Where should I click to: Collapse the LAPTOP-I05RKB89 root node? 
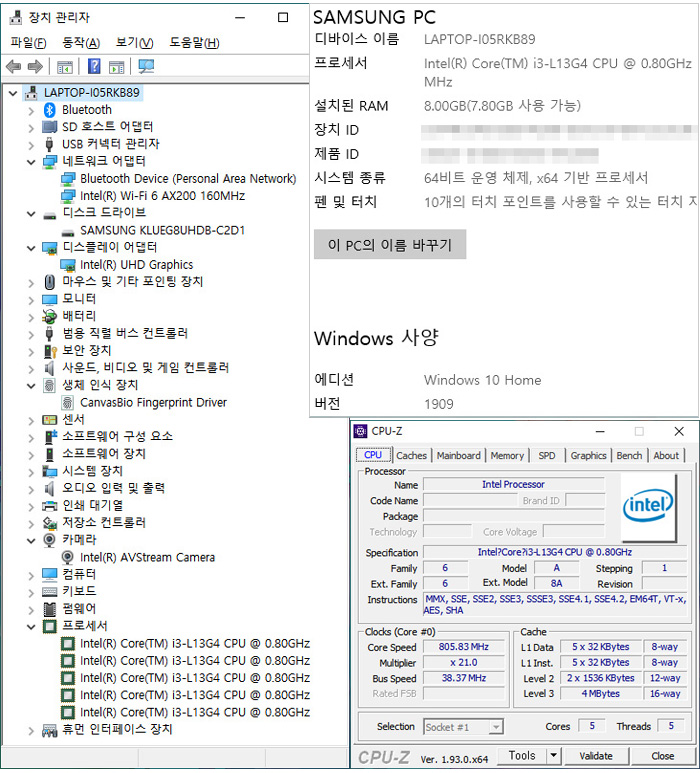point(13,93)
